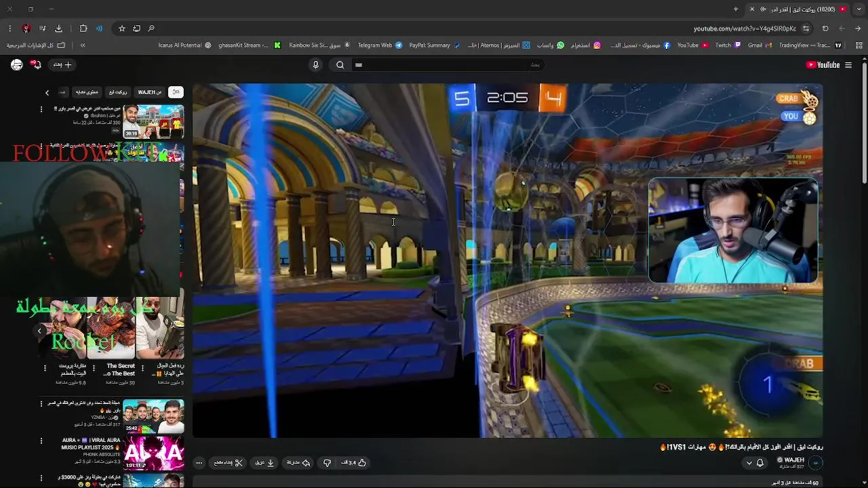Open the WhatsApp bookmark
Image resolution: width=868 pixels, height=488 pixels.
tap(550, 45)
